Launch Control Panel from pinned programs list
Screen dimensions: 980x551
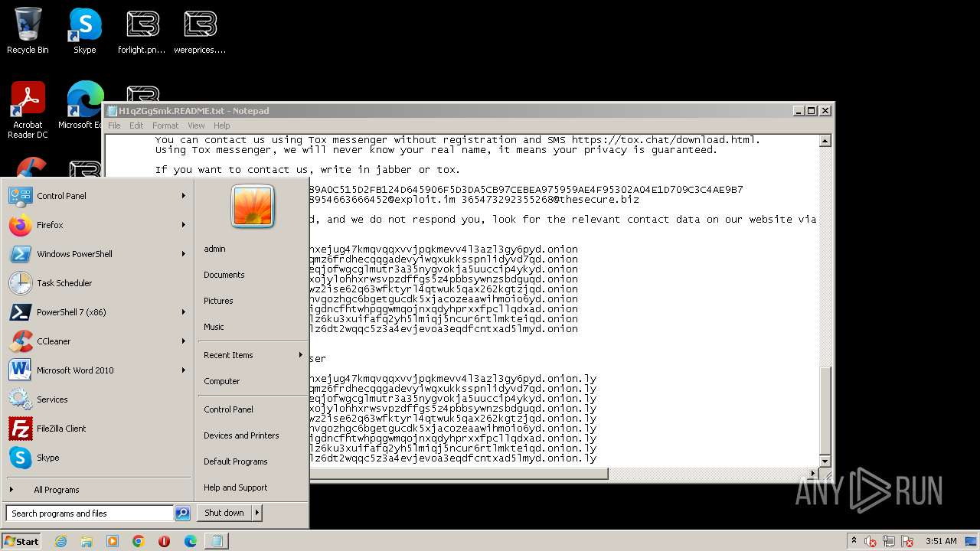coord(98,196)
